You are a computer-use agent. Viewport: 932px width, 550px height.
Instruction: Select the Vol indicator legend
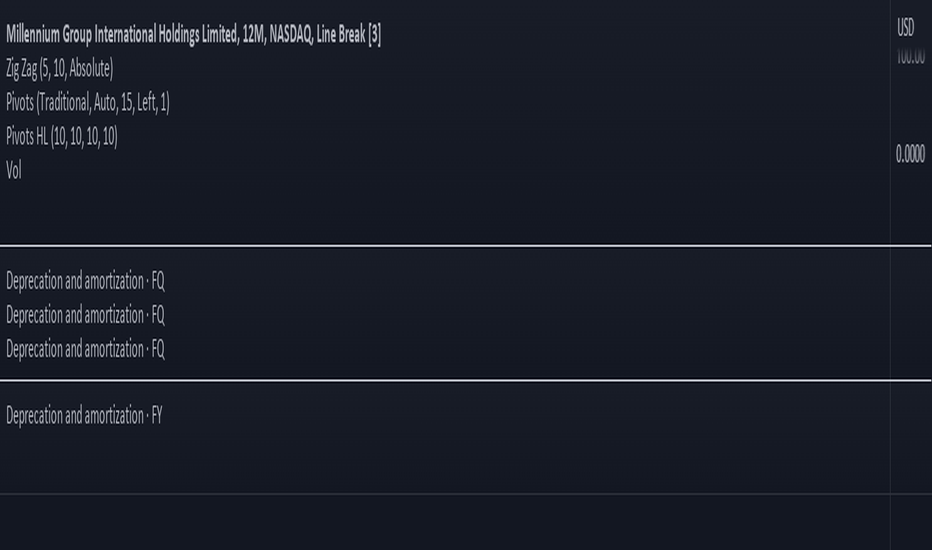pos(14,171)
